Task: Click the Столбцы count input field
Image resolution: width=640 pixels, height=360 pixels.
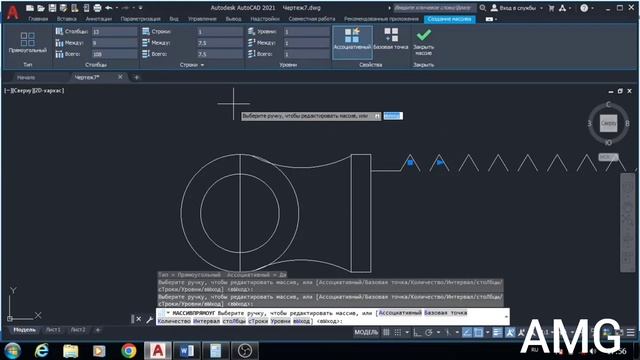Action: (114, 31)
